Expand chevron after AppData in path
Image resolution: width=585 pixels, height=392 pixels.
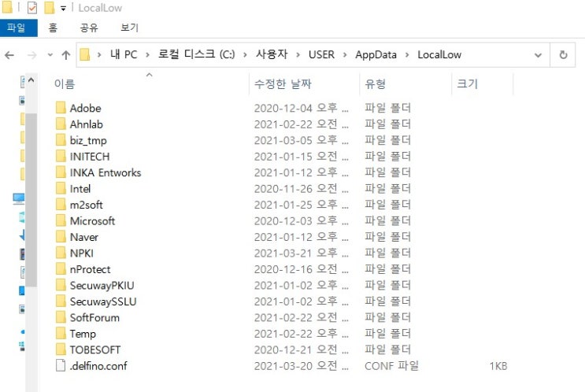pyautogui.click(x=407, y=55)
